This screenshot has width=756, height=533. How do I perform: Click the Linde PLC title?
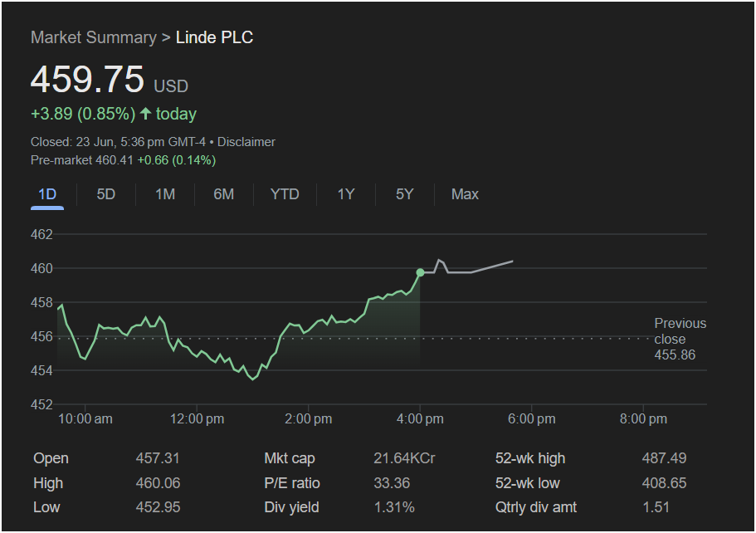click(214, 37)
